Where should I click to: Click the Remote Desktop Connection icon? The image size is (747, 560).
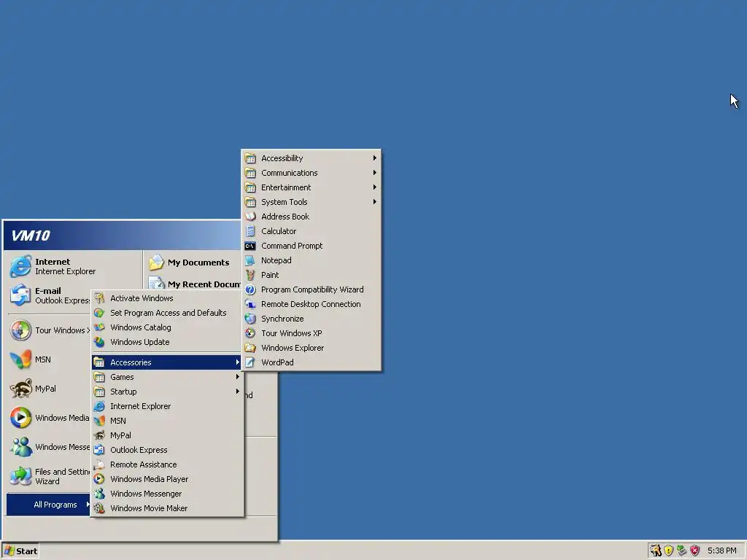[x=250, y=304]
